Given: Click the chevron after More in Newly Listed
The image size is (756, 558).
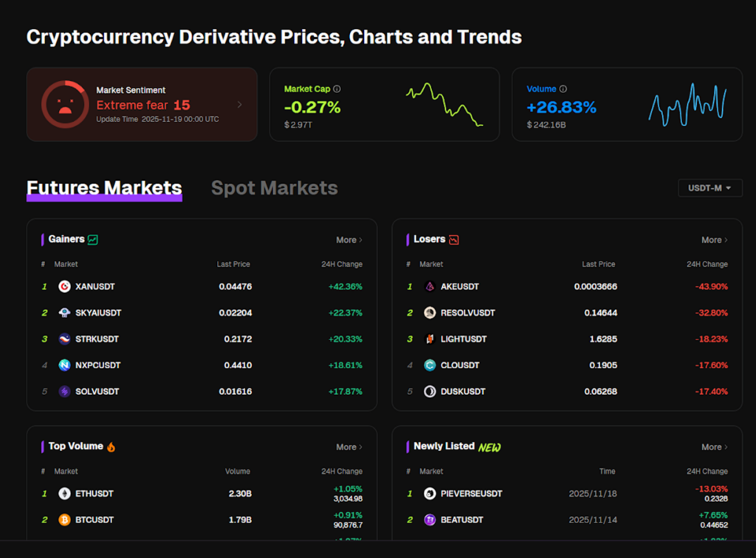Looking at the screenshot, I should (727, 447).
